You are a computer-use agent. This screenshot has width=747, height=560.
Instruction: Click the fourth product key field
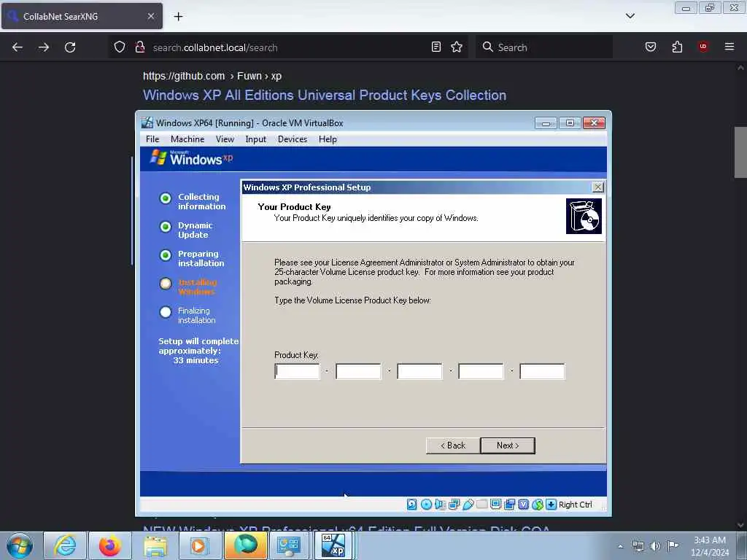[x=481, y=371]
